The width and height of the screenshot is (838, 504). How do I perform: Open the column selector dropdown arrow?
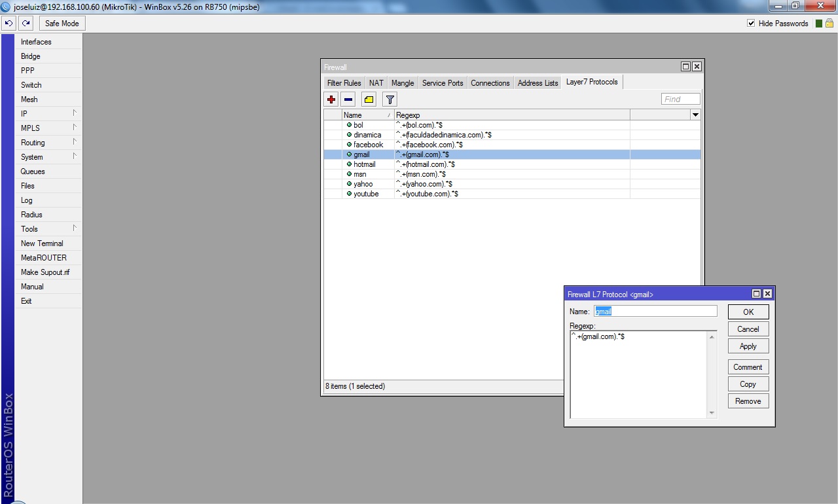(x=695, y=115)
